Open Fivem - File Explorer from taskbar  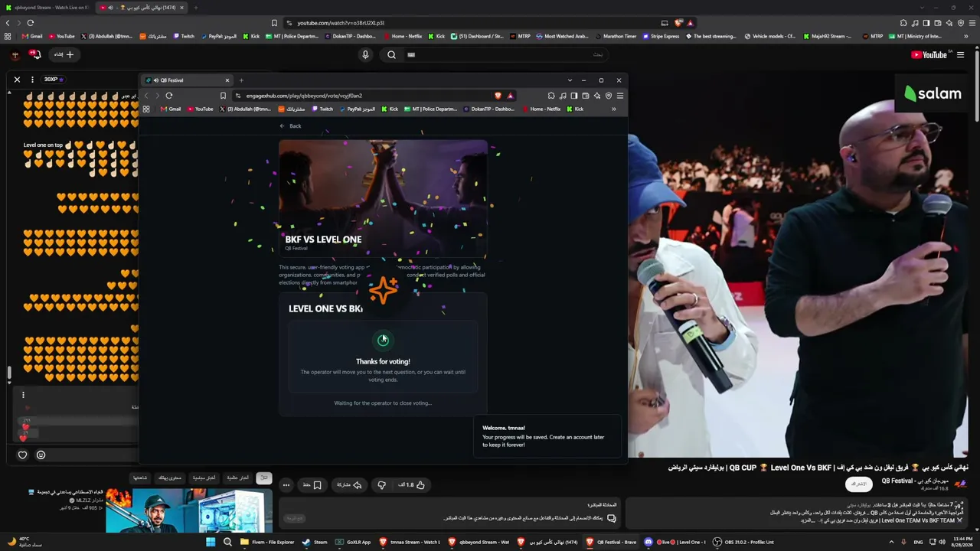267,542
